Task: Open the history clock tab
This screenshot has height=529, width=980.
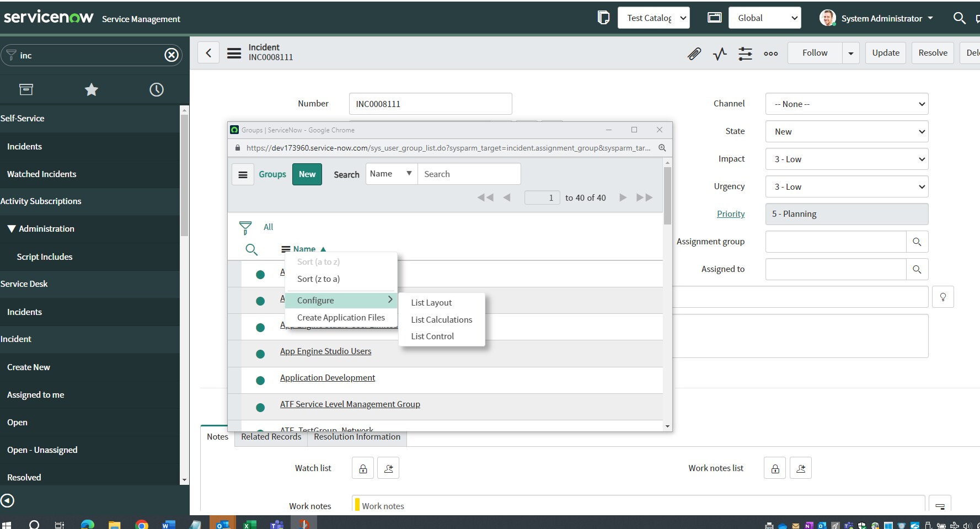Action: coord(157,89)
